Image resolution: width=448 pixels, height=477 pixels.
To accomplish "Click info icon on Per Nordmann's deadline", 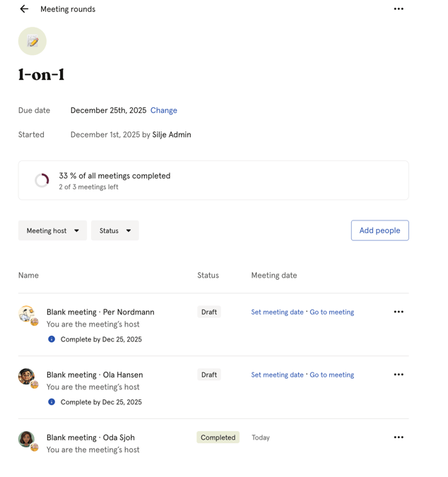I will 52,339.
